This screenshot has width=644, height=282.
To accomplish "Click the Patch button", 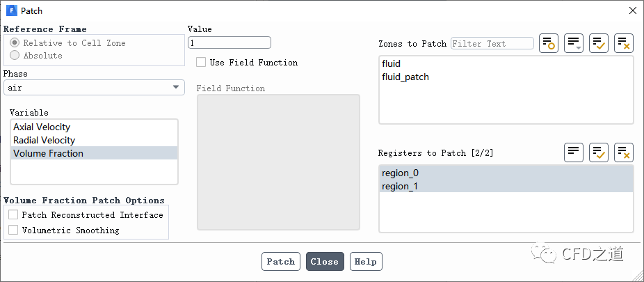I will pyautogui.click(x=281, y=262).
